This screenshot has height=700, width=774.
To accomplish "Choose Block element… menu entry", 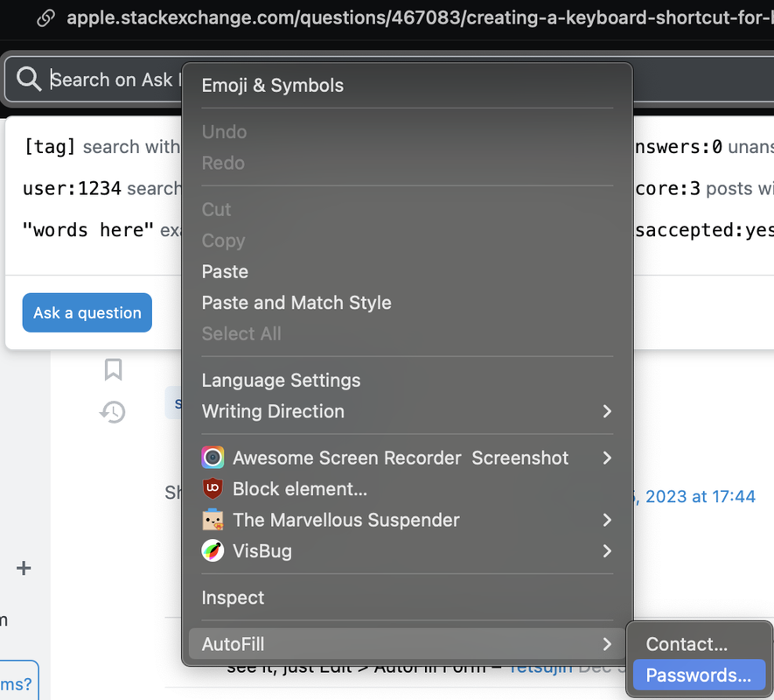I will [x=408, y=489].
